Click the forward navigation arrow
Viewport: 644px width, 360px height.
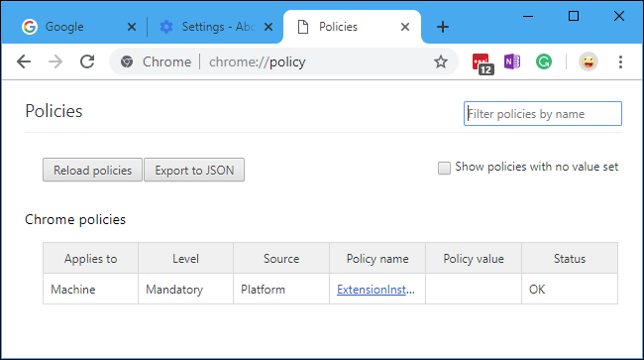click(55, 62)
